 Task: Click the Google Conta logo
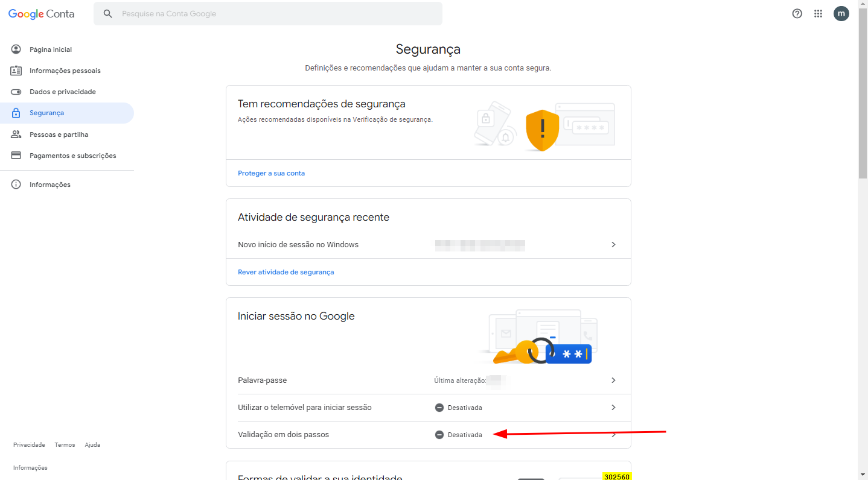42,14
